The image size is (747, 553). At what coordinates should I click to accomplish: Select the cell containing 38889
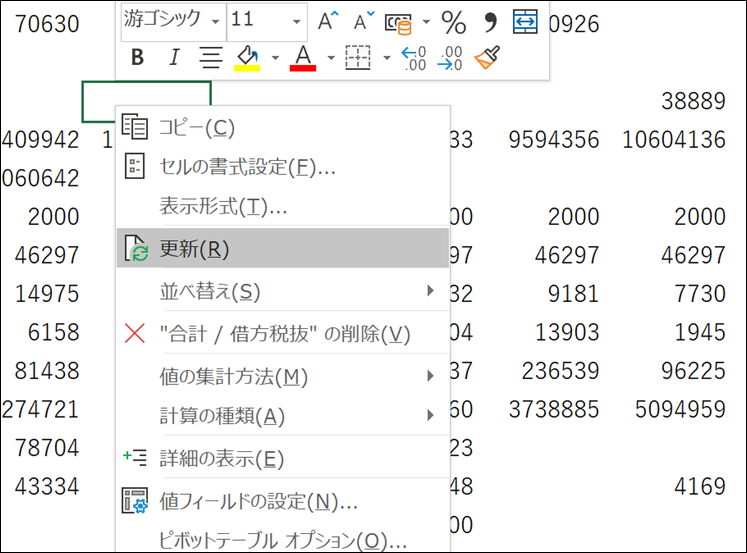tap(693, 101)
